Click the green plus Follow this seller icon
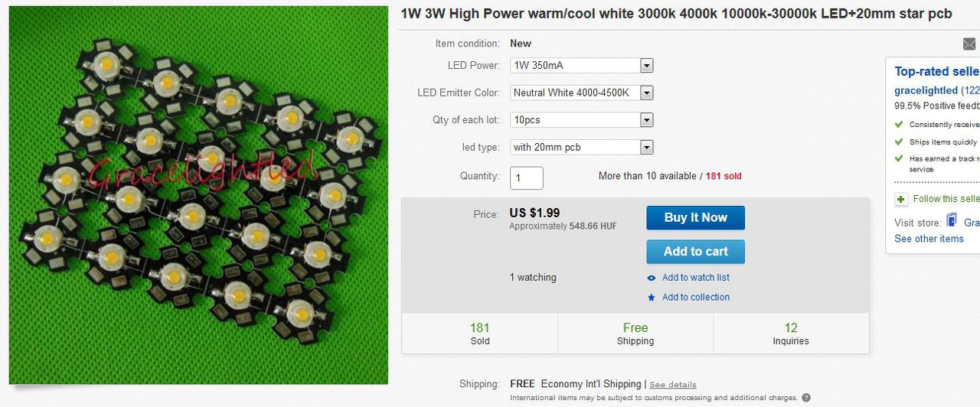The height and width of the screenshot is (407, 980). tap(902, 199)
